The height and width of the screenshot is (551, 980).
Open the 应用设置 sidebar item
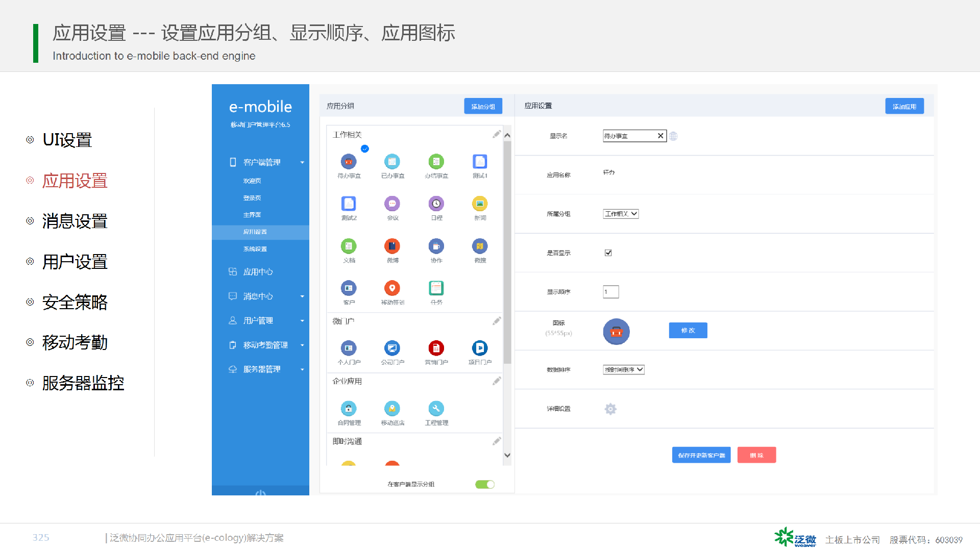[x=261, y=232]
